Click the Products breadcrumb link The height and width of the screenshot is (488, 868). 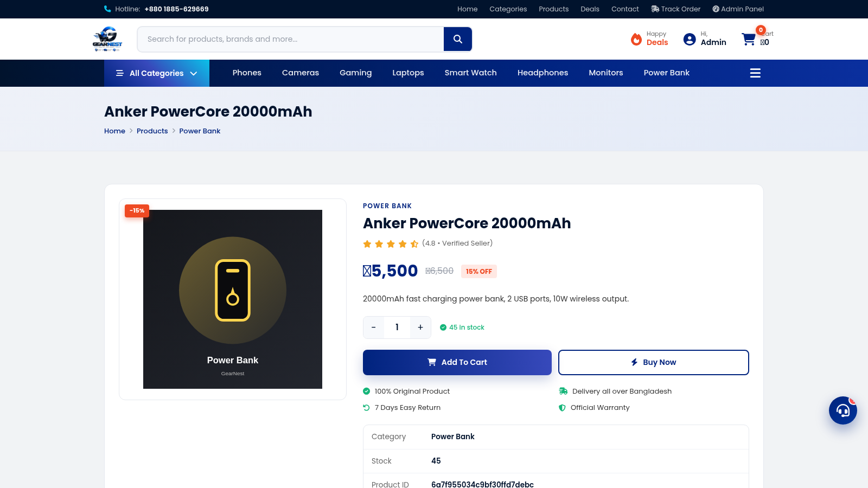(x=152, y=131)
